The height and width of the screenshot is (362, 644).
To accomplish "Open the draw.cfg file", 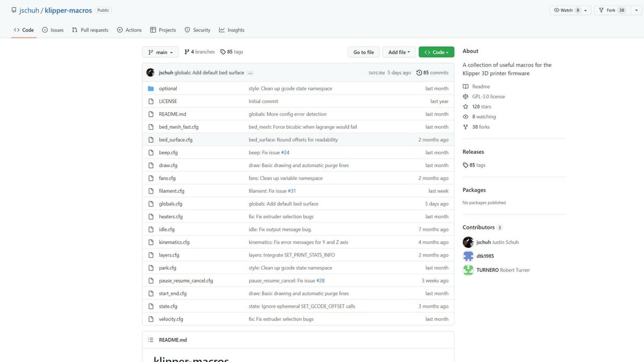I will click(168, 165).
